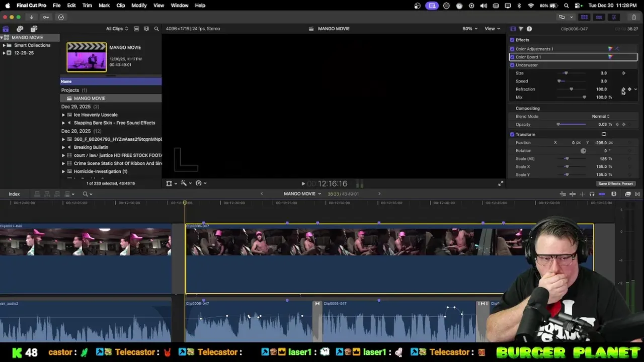Click the viewer fullscreen arrows icon
Viewport: 644px width, 362px height.
pos(500,184)
